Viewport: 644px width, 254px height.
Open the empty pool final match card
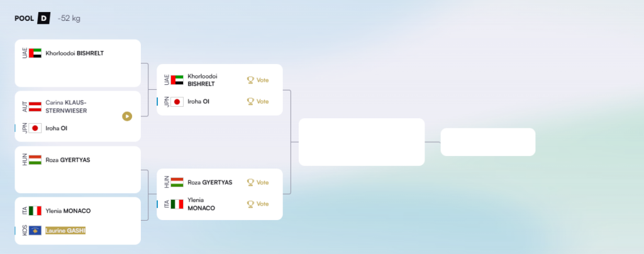click(x=362, y=142)
